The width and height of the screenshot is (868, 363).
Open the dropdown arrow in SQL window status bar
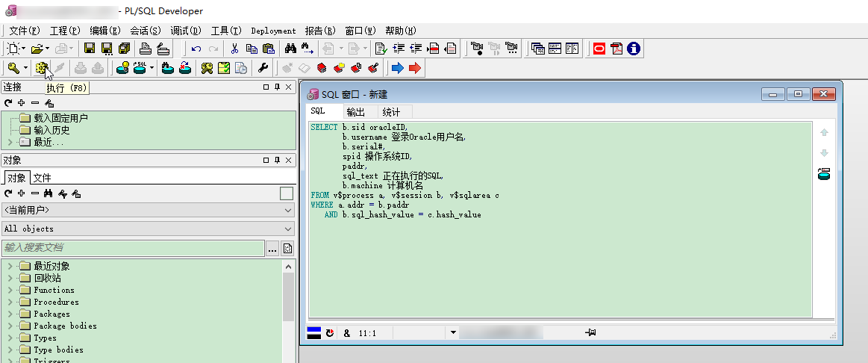[453, 332]
